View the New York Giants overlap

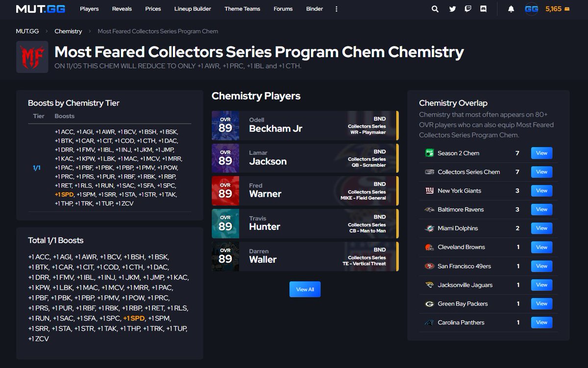coord(541,191)
